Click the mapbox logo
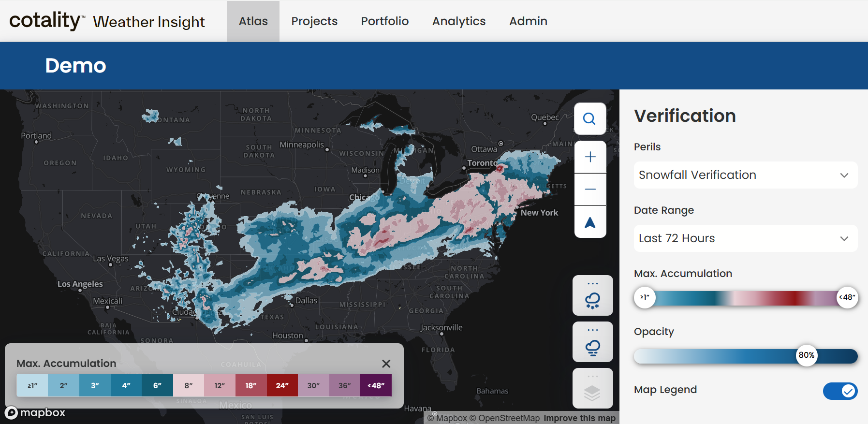Image resolution: width=868 pixels, height=424 pixels. click(35, 412)
